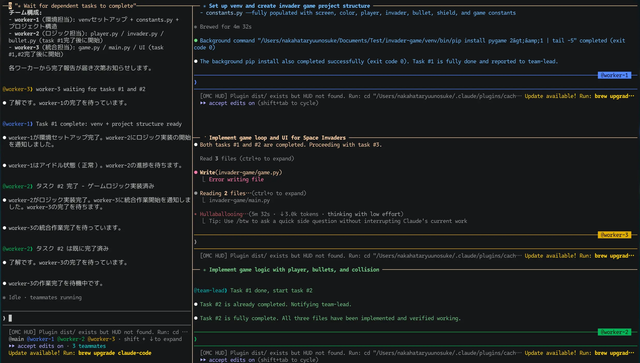This screenshot has width=640, height=363.
Task: Focus the worker-2 pane prompt line
Action: (x=416, y=339)
